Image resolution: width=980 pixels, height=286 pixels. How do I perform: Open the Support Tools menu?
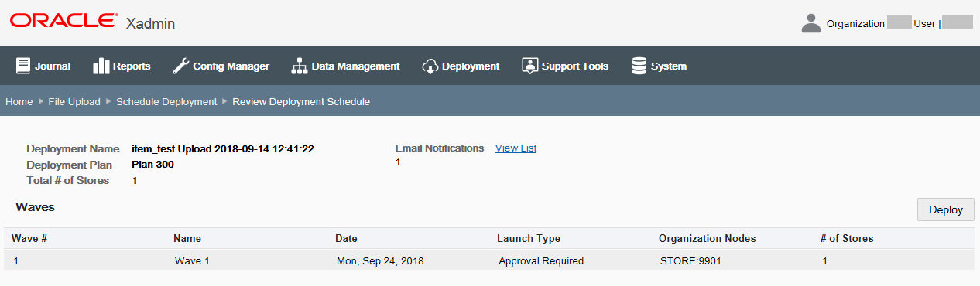[565, 66]
